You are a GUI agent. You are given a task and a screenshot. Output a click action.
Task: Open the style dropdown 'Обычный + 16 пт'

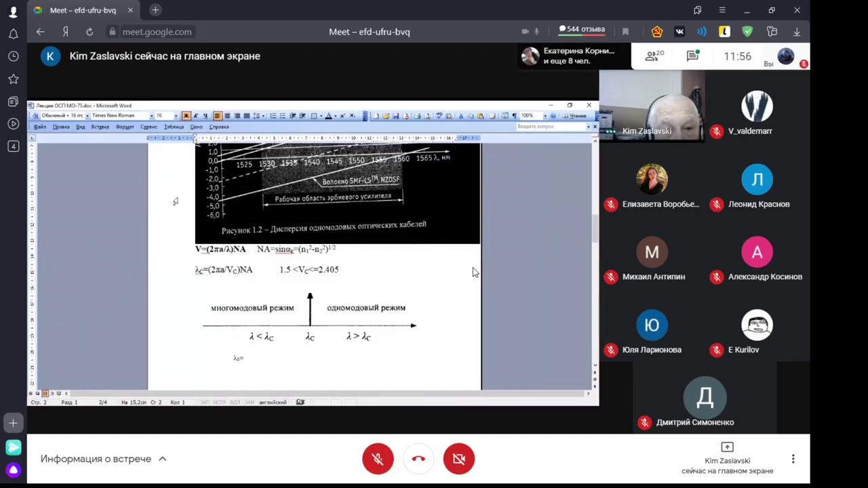click(87, 116)
